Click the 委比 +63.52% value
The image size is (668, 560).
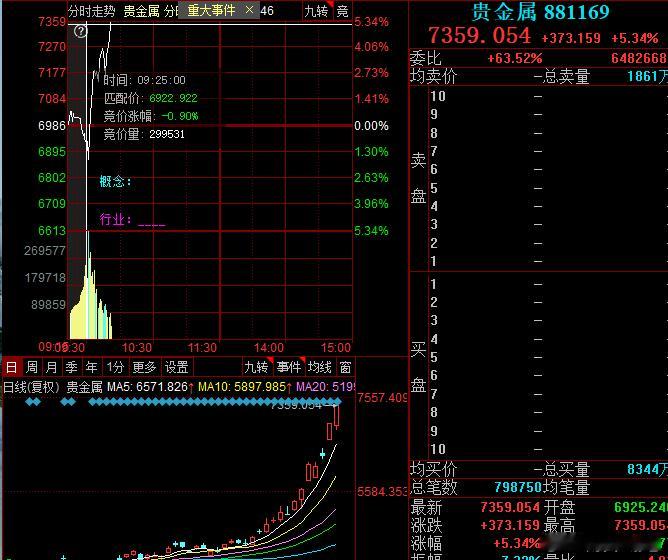click(515, 58)
